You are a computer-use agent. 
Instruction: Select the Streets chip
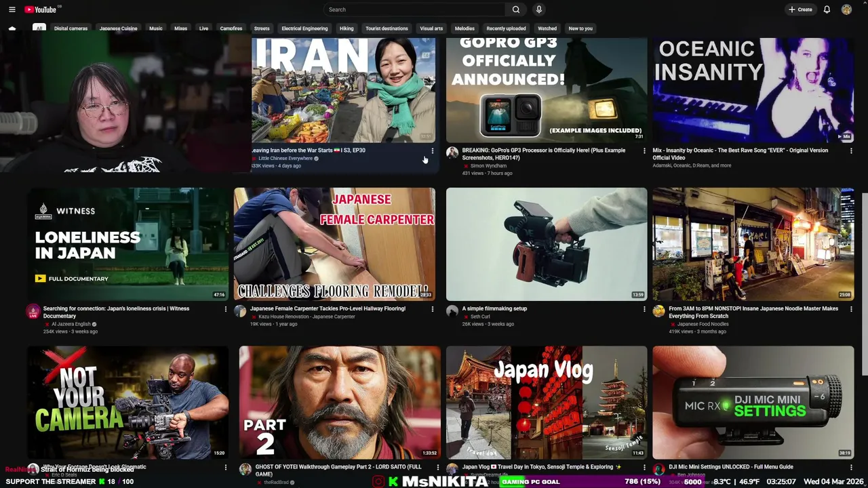(262, 28)
